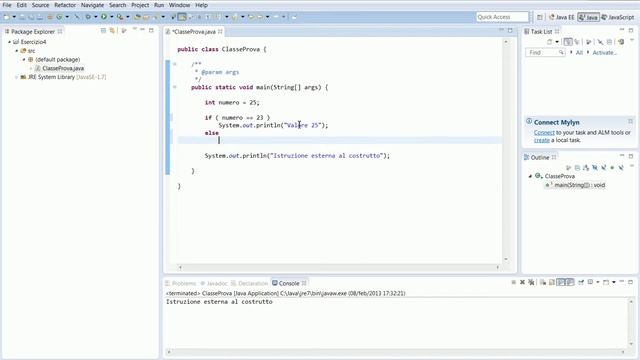Viewport: 640px width, 360px height.
Task: Click the New Java Class icon
Action: (x=59, y=17)
